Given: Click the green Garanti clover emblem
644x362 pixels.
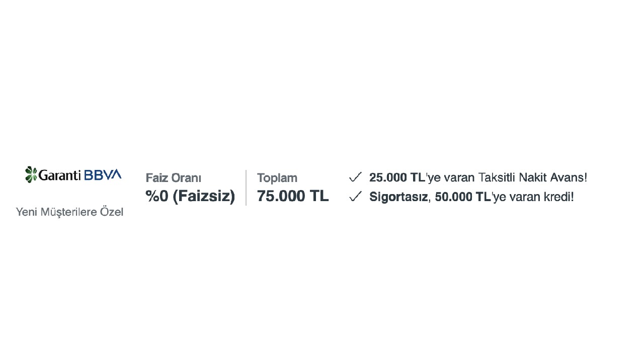Looking at the screenshot, I should pyautogui.click(x=31, y=174).
